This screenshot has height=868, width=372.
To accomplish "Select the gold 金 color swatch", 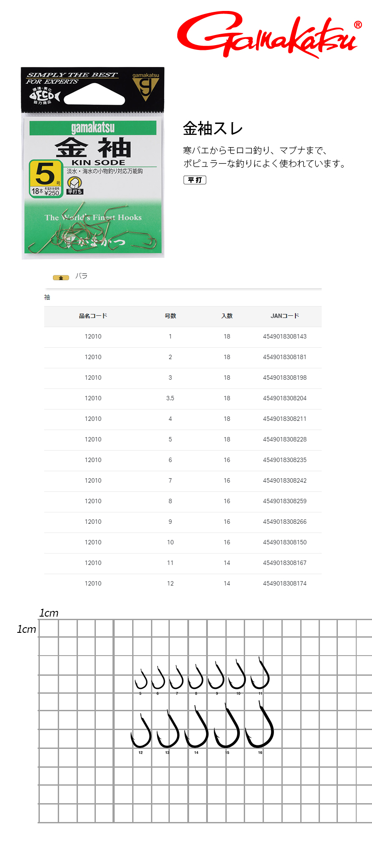I will 61,278.
